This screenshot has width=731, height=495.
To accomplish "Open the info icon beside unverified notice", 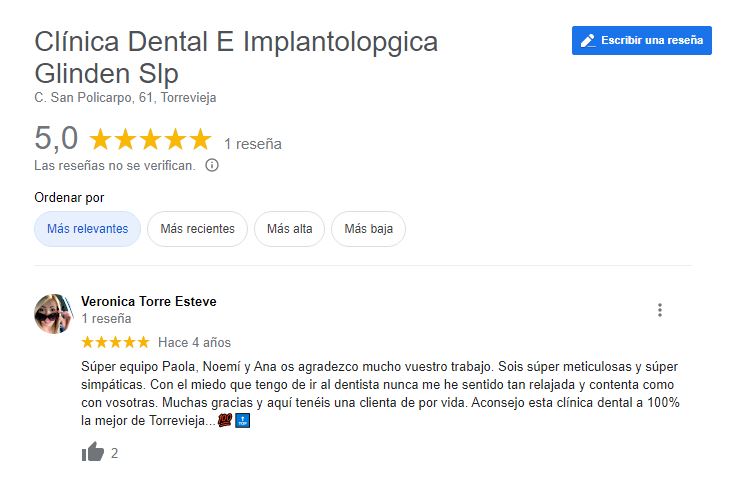I will (x=212, y=165).
